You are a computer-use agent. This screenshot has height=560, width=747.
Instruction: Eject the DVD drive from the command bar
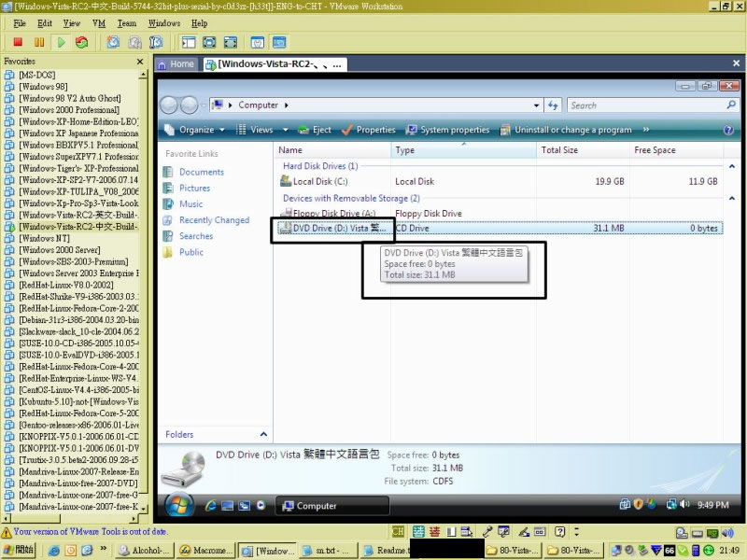[315, 130]
